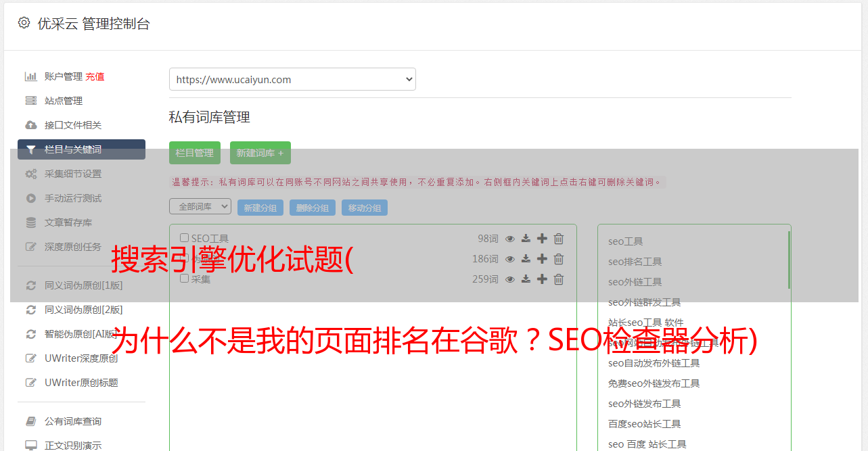Select keyword seo外链群发工具

click(644, 302)
